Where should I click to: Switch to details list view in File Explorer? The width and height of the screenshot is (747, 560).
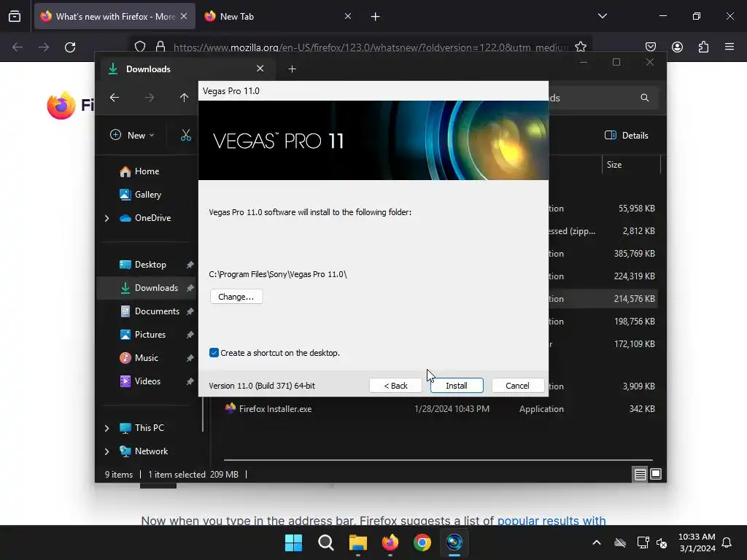pos(640,474)
